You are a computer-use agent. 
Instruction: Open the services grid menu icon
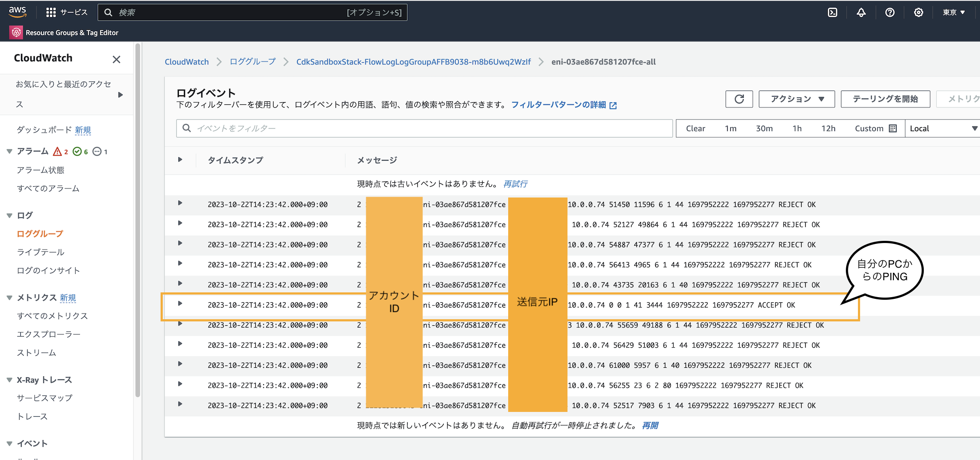[x=51, y=13]
